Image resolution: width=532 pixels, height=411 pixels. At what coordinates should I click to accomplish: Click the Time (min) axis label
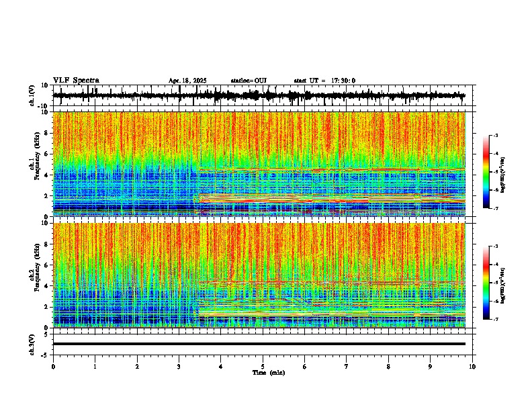tap(269, 373)
